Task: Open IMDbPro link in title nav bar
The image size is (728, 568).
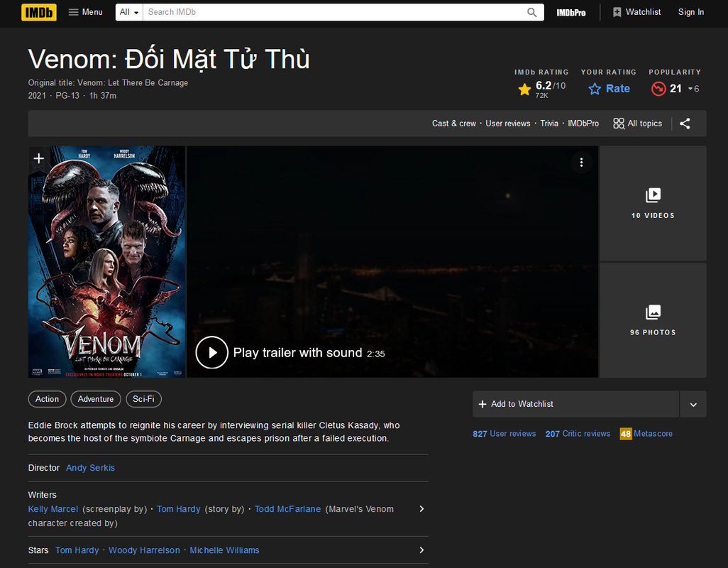Action: 583,124
